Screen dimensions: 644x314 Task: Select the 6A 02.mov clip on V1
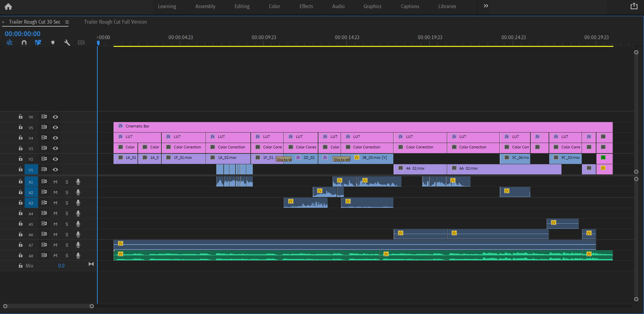pos(504,169)
